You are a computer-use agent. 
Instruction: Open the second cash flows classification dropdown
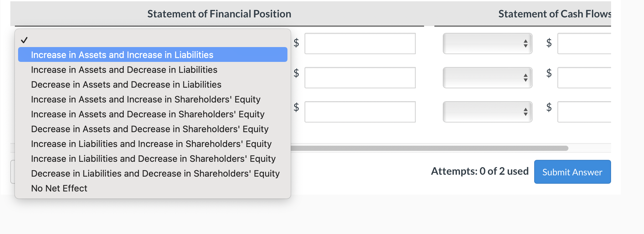click(x=487, y=77)
